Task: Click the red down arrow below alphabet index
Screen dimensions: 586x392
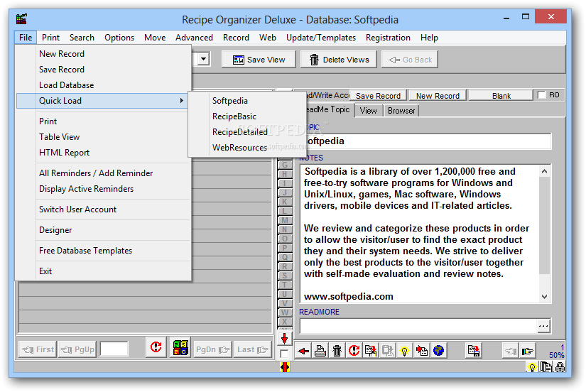Action: (284, 339)
